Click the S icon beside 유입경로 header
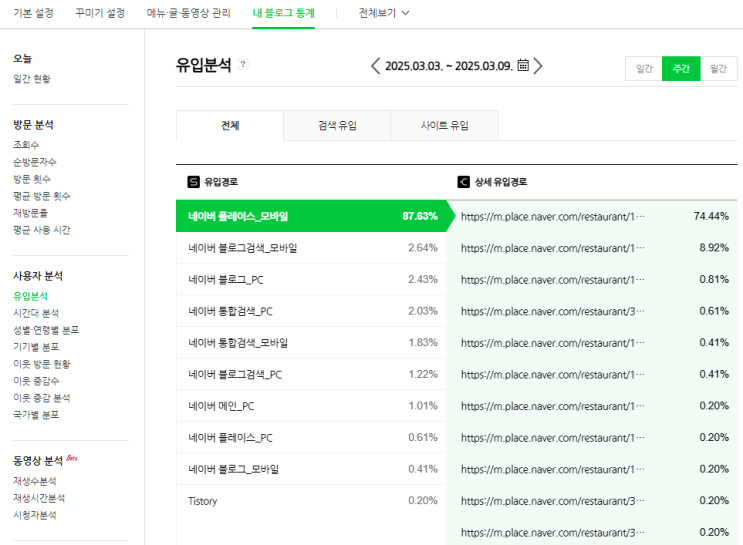 [193, 182]
